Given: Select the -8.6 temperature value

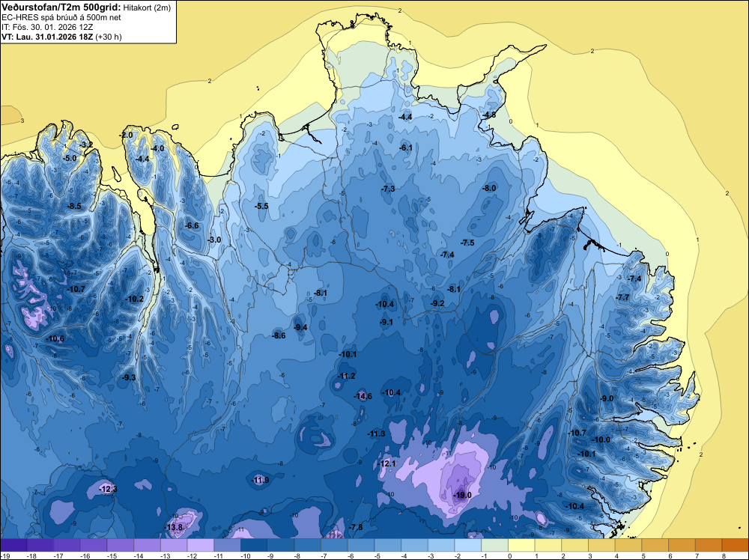Looking at the screenshot, I should 279,335.
